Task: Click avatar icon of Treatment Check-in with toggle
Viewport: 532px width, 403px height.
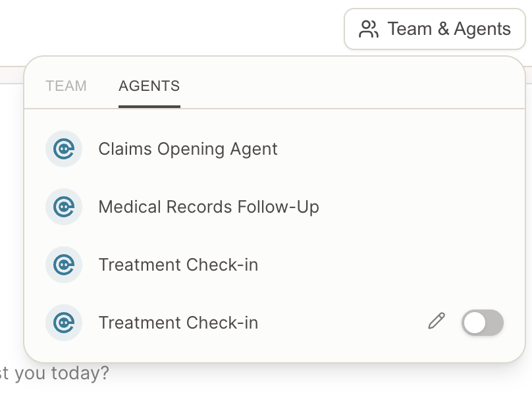Action: point(64,323)
